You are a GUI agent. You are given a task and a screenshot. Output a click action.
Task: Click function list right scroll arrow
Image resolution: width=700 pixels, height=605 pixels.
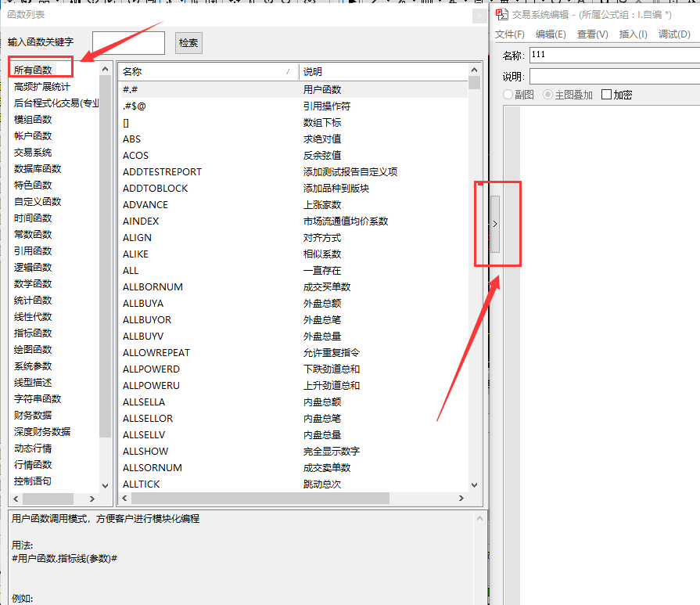(461, 499)
